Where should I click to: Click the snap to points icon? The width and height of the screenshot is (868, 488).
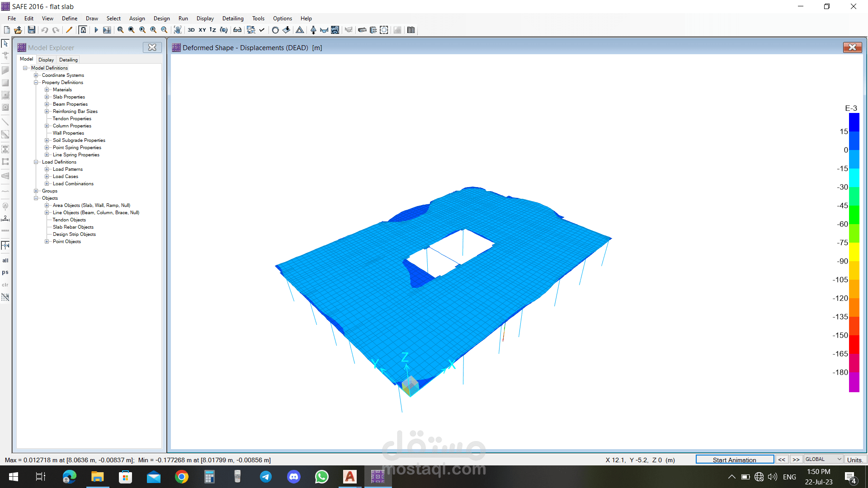pyautogui.click(x=5, y=245)
